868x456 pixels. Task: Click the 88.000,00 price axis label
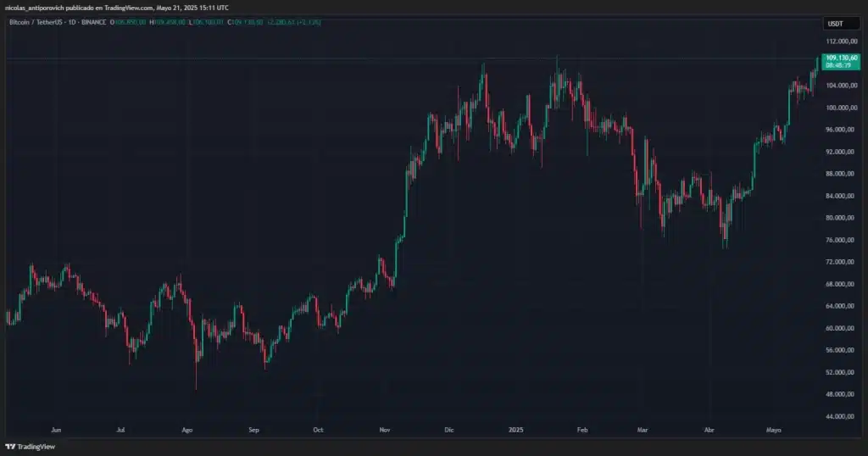pos(842,174)
